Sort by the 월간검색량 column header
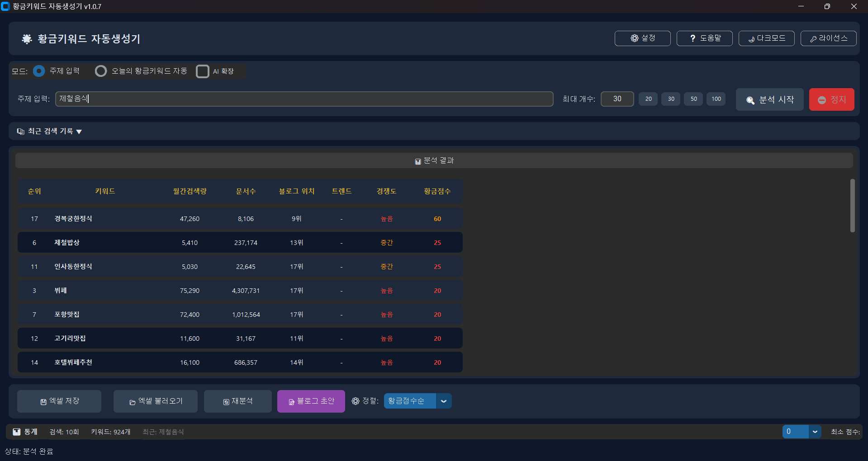The height and width of the screenshot is (461, 868). tap(190, 191)
